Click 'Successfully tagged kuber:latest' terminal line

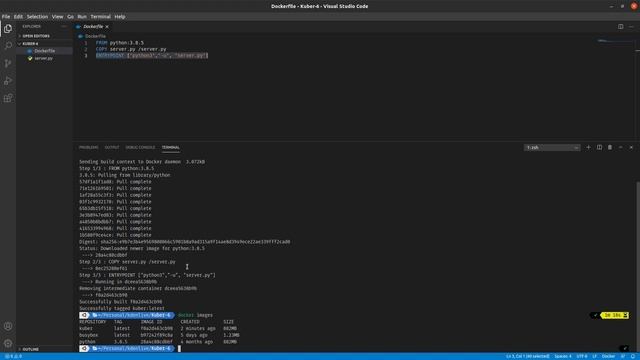pos(122,309)
